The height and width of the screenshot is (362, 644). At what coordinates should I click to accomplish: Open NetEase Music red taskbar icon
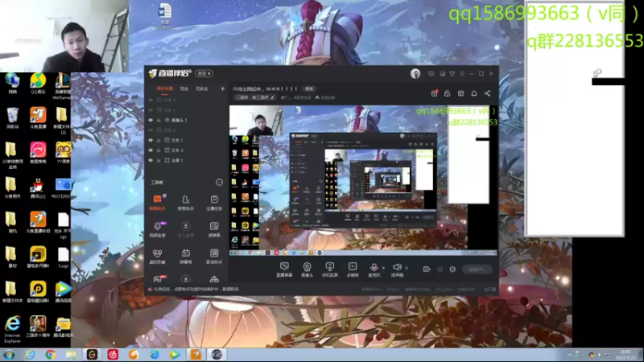[x=113, y=355]
